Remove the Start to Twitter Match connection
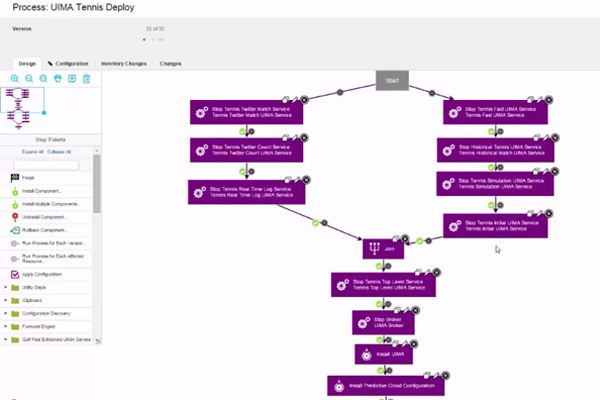 pyautogui.click(x=339, y=92)
